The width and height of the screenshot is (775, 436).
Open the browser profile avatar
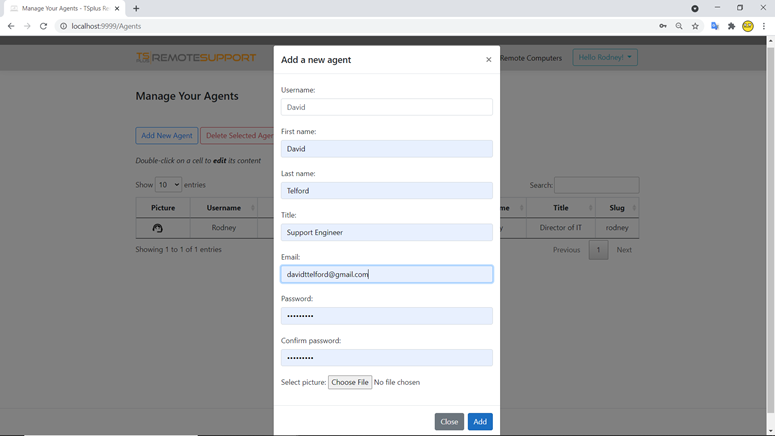coord(748,26)
